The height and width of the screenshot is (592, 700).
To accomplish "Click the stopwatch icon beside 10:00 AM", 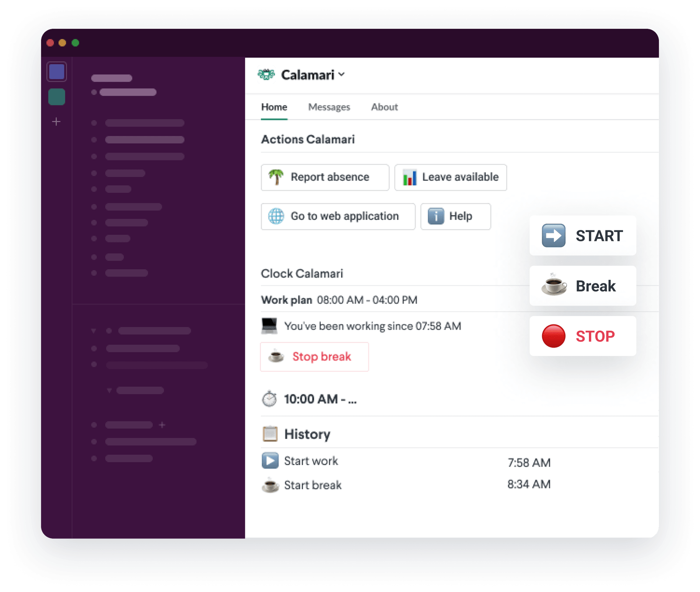I will 269,399.
